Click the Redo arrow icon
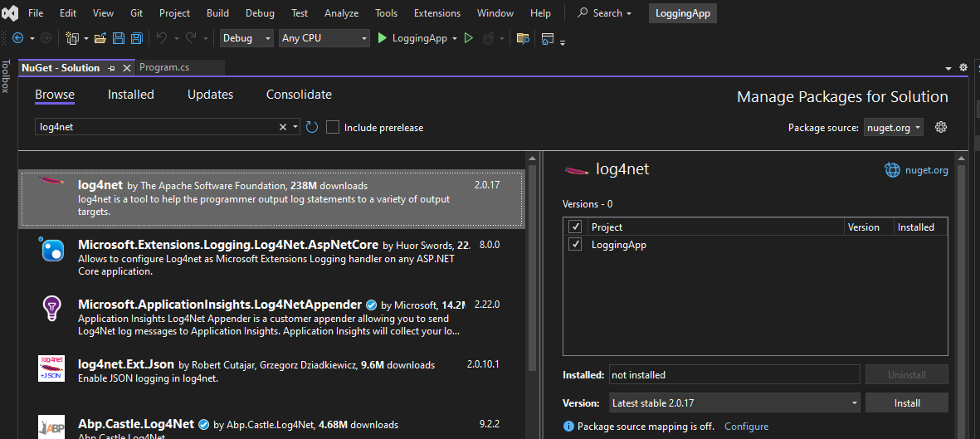The width and height of the screenshot is (980, 439). click(191, 38)
